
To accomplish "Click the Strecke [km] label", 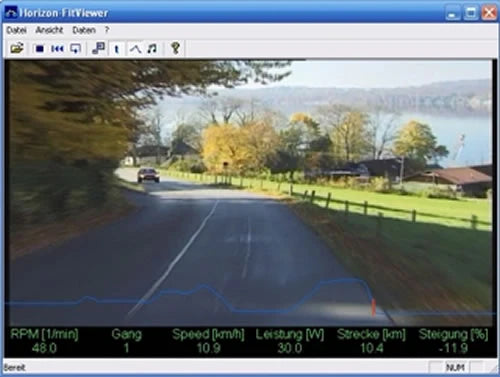I will 371,334.
